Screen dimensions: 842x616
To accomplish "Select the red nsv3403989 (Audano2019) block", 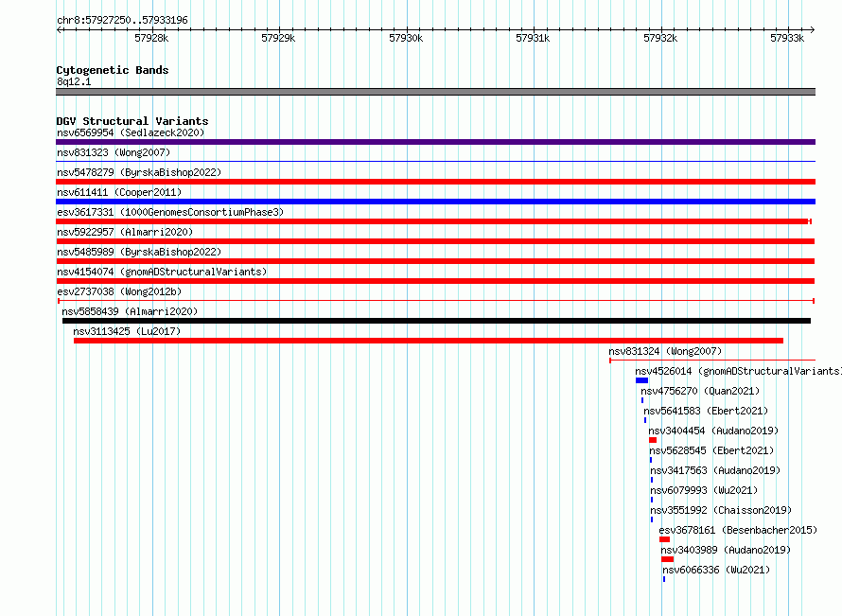I will 668,559.
